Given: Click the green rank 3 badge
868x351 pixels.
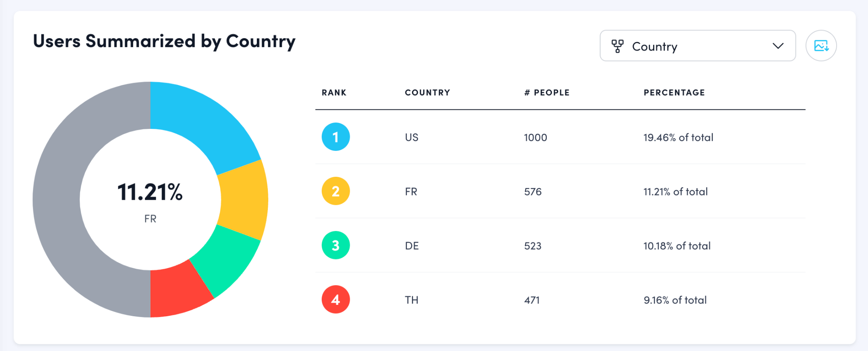Looking at the screenshot, I should click(x=336, y=245).
